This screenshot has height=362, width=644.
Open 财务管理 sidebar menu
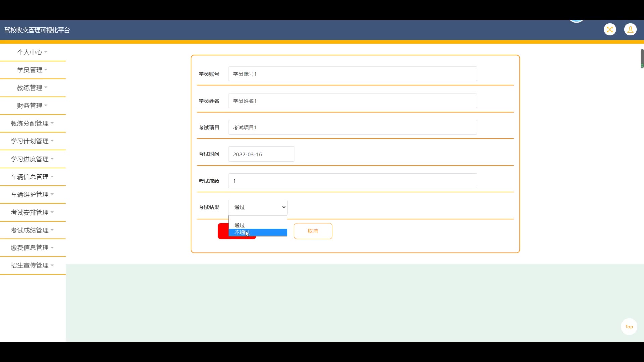32,106
